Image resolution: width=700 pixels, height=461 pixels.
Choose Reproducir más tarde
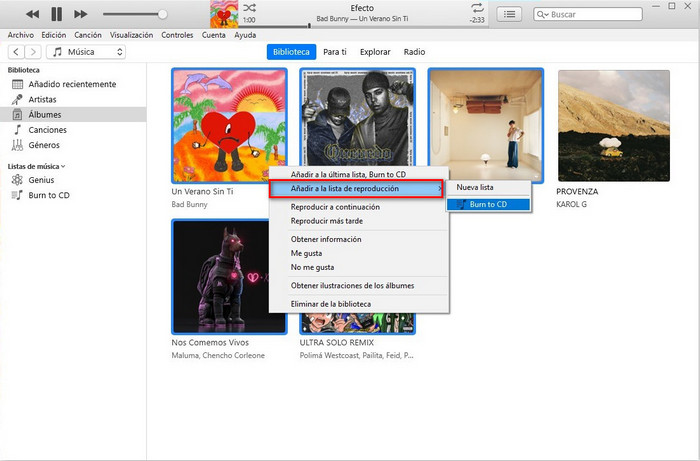pyautogui.click(x=359, y=221)
